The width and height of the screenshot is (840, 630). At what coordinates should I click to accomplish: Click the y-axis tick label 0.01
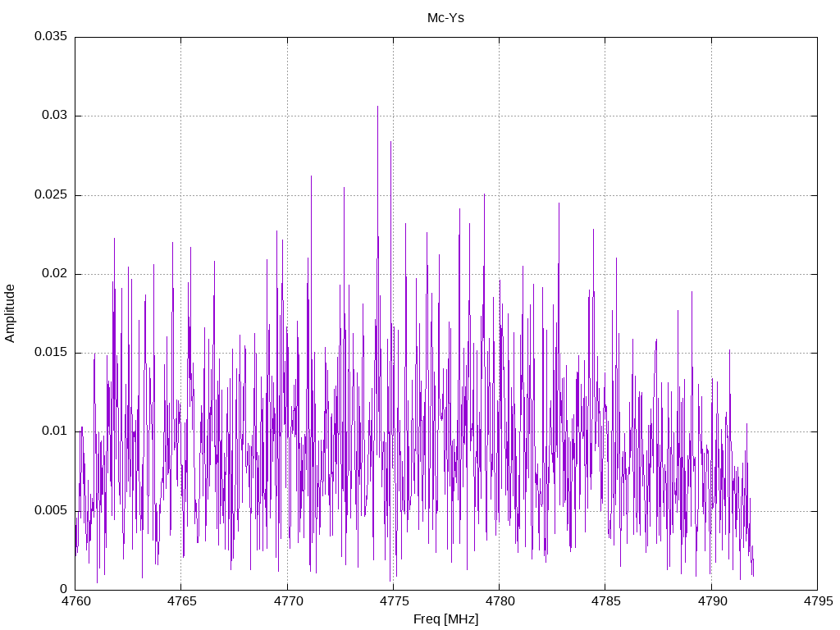click(x=55, y=431)
